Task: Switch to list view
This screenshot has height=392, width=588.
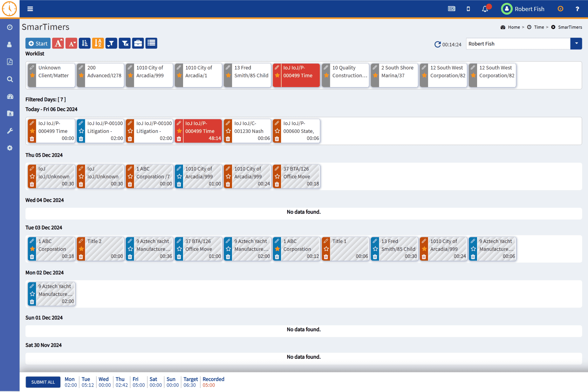Action: point(151,43)
